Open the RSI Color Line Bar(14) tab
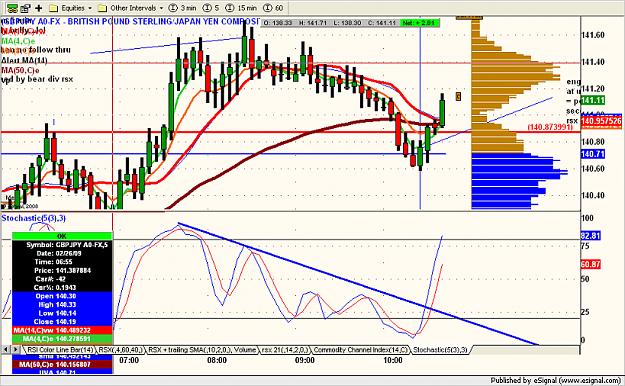Viewport: 625px width, 386px height. point(60,350)
